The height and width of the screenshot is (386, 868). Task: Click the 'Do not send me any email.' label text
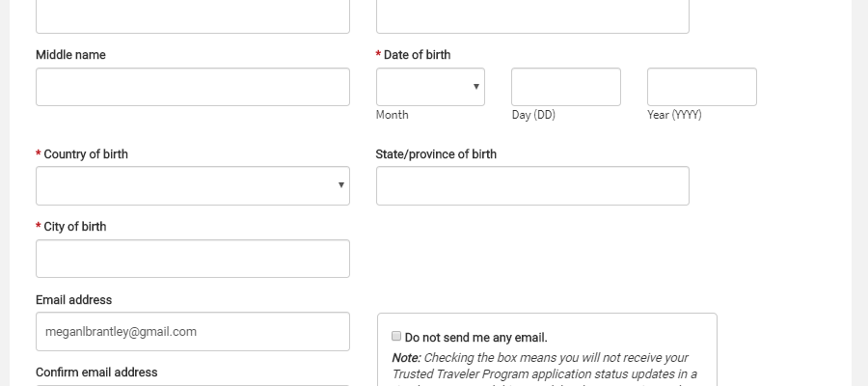(476, 338)
